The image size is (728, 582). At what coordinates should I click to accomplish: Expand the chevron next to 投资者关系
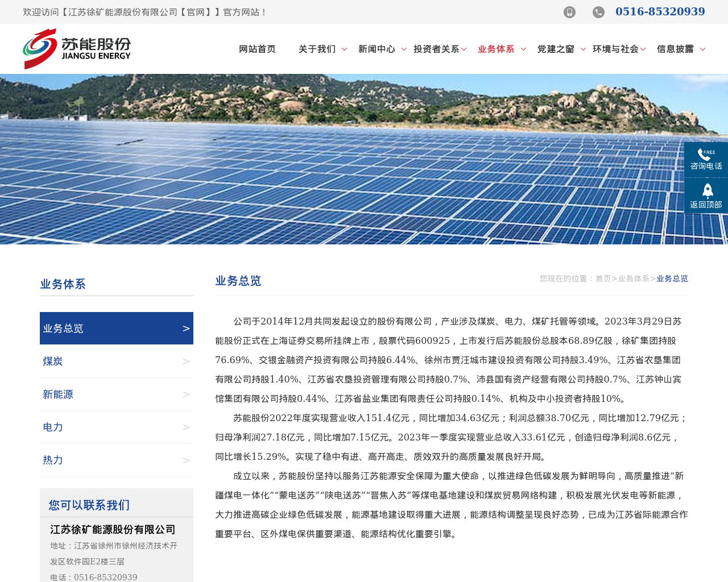[x=464, y=49]
